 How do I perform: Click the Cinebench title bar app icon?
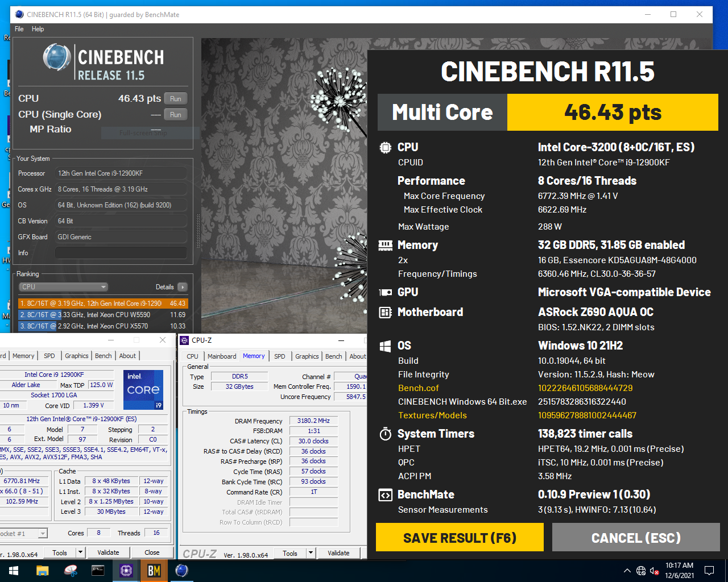click(x=19, y=14)
